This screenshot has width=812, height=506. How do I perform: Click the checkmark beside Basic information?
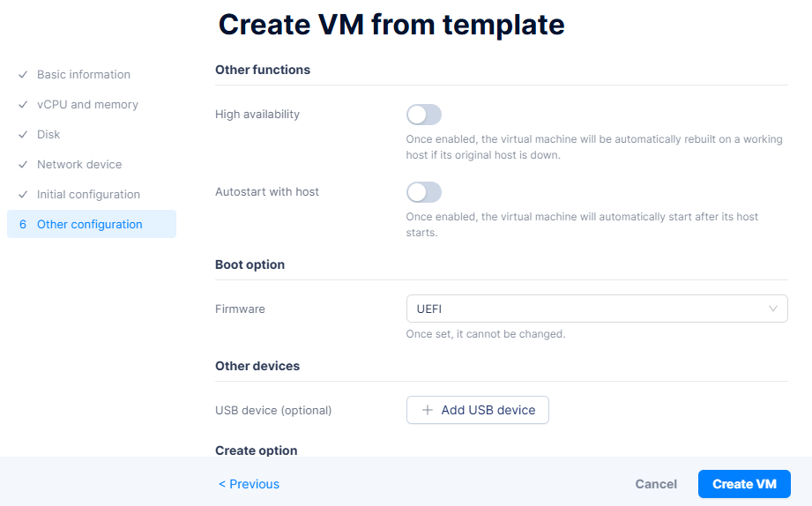click(23, 75)
